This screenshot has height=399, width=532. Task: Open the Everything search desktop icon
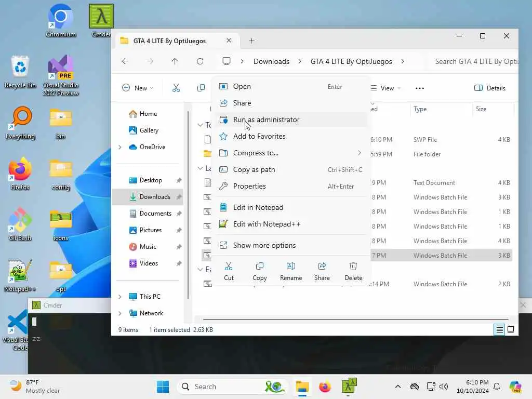[20, 123]
